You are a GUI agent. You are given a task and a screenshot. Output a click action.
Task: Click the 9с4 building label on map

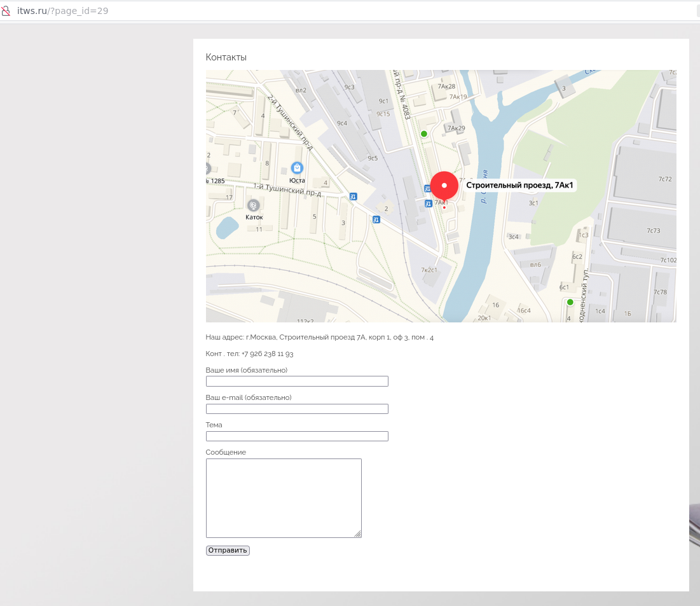342,123
